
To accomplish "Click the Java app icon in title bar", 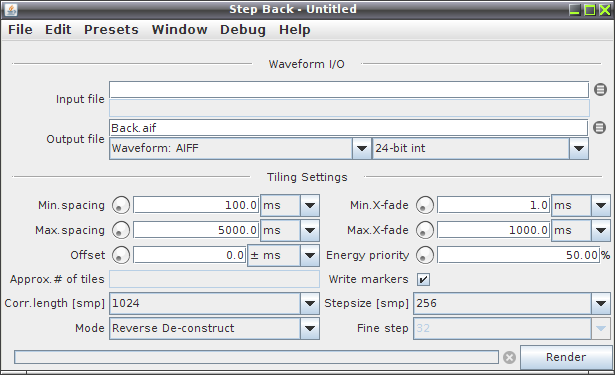I will [11, 9].
